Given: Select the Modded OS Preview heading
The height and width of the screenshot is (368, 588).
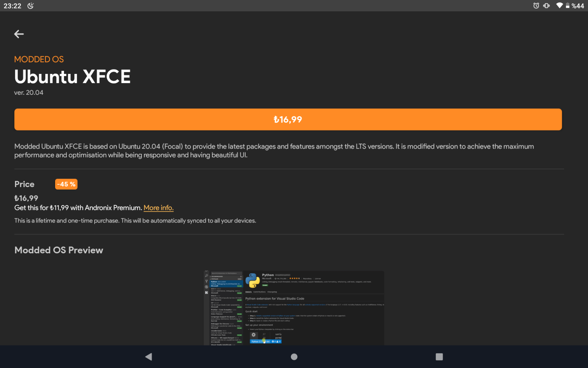Looking at the screenshot, I should pyautogui.click(x=59, y=250).
